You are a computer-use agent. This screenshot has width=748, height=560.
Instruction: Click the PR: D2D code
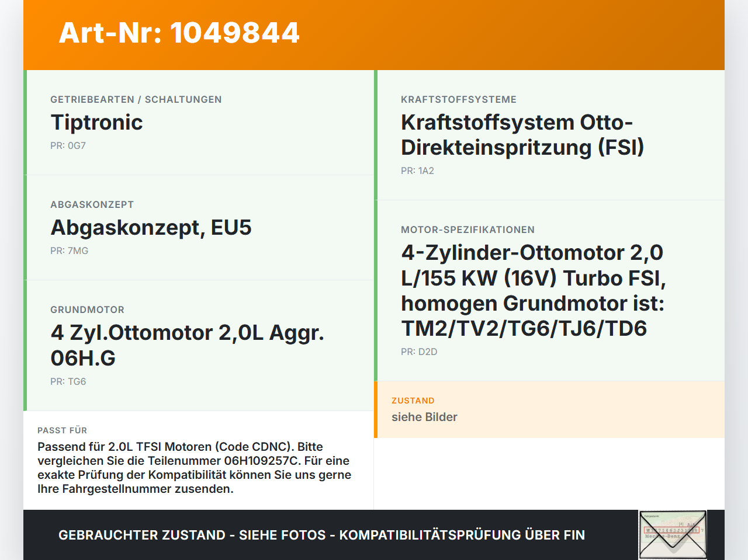(419, 352)
